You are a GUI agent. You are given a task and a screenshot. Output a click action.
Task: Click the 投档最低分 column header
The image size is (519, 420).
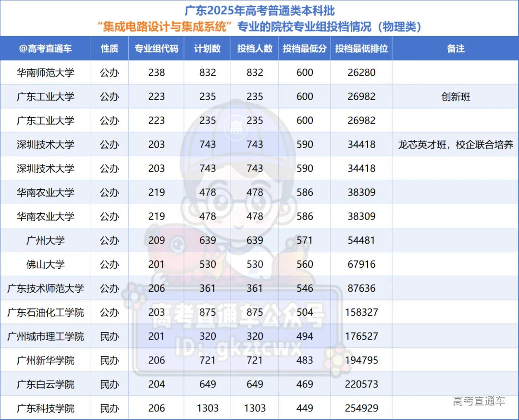coord(305,49)
